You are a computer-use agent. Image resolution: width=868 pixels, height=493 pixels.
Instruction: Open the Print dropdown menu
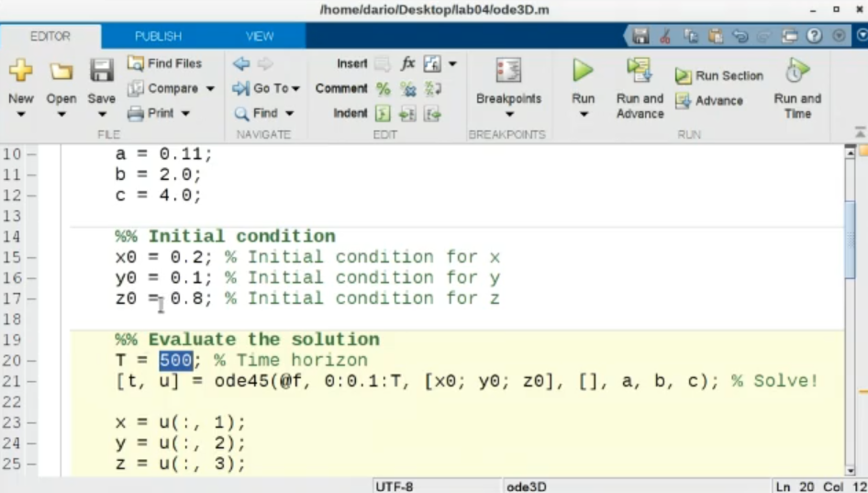[x=185, y=114]
